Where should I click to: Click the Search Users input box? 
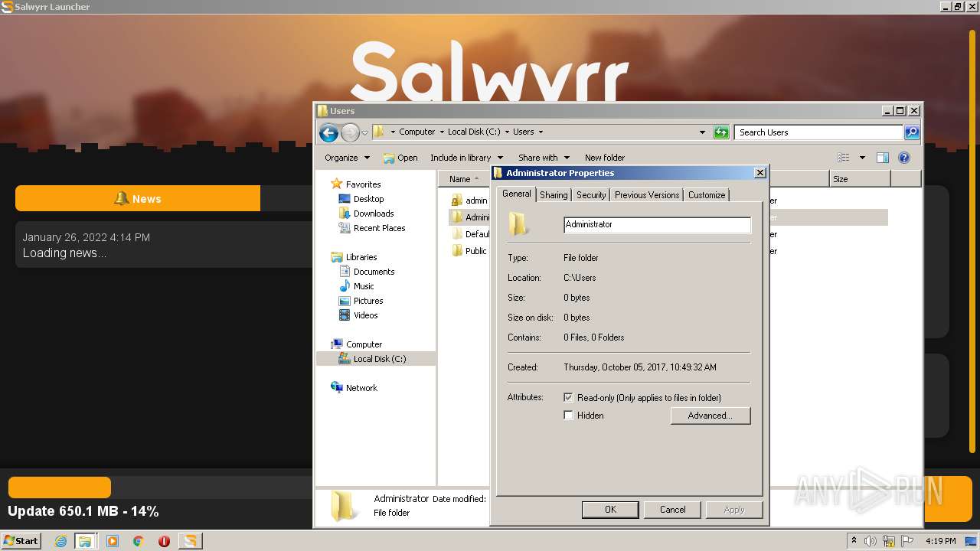pyautogui.click(x=818, y=132)
